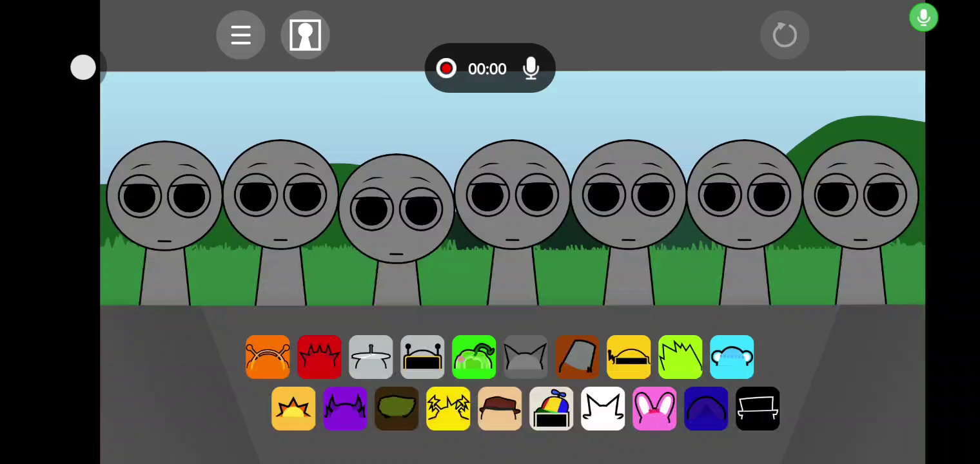980x464 pixels.
Task: Tap the white floating circle button
Action: point(83,68)
